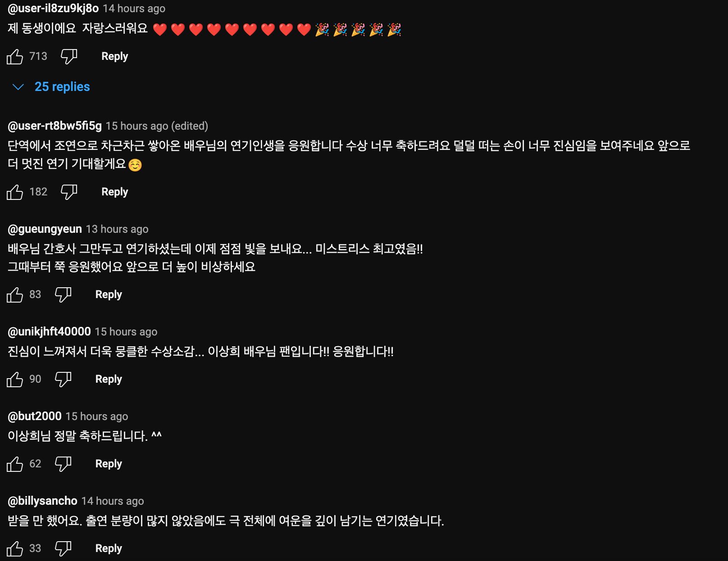Like @but2000's comment
Screen dimensions: 728x561
[15, 464]
